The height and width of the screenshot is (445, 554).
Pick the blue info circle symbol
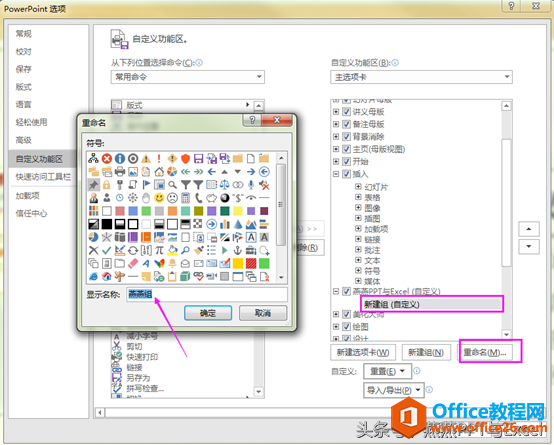click(120, 159)
